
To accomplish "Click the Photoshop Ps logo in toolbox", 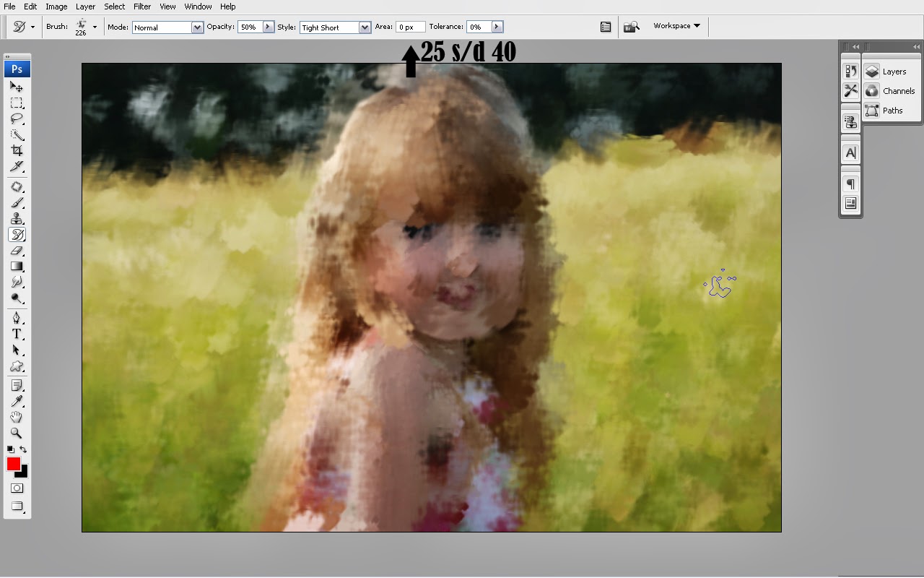I will coord(17,69).
